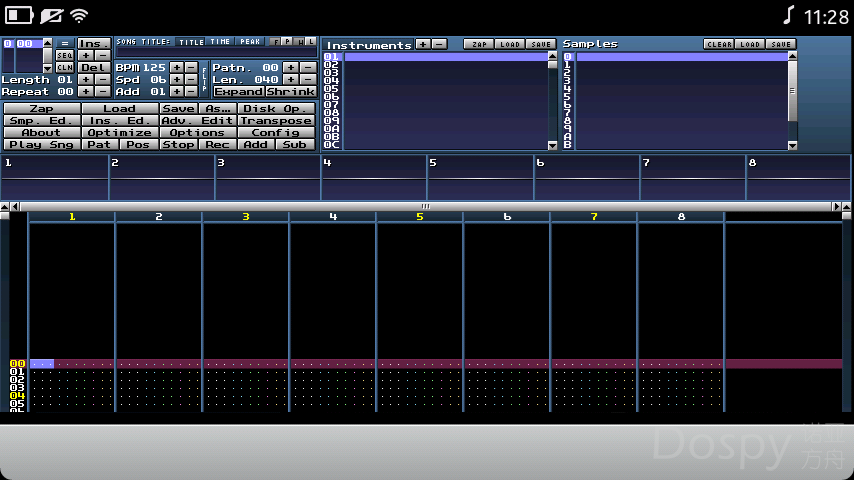
Task: Click the Add channels button
Action: (x=256, y=144)
